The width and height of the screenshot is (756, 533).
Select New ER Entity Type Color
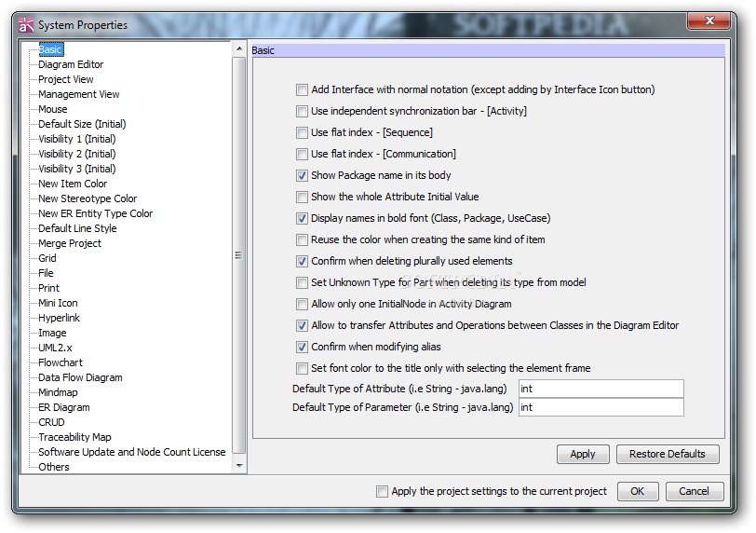point(95,214)
